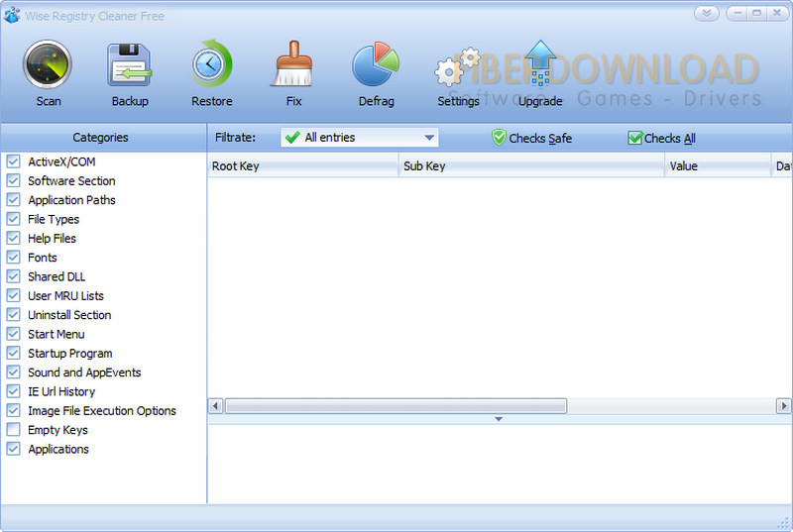Click the Checks All button
Image resolution: width=793 pixels, height=532 pixels.
661,138
